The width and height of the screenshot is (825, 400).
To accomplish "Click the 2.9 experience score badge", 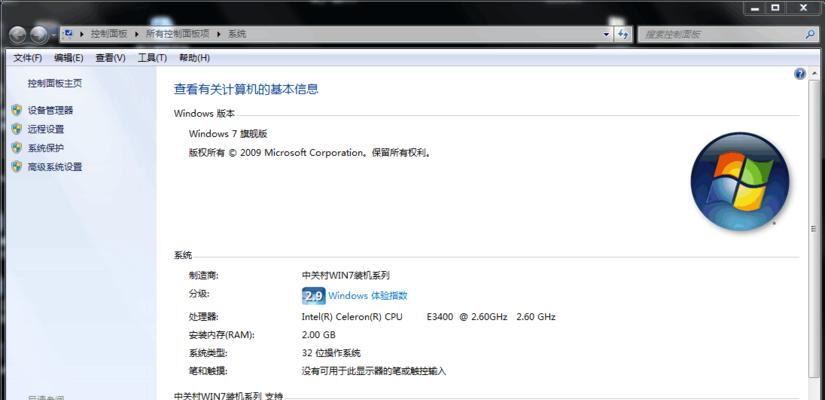I will (314, 296).
